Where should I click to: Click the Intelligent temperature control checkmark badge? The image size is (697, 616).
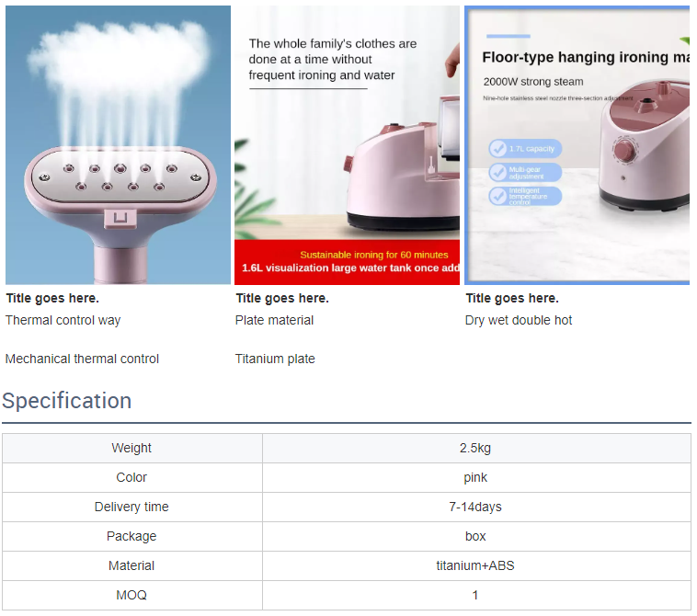[x=525, y=196]
